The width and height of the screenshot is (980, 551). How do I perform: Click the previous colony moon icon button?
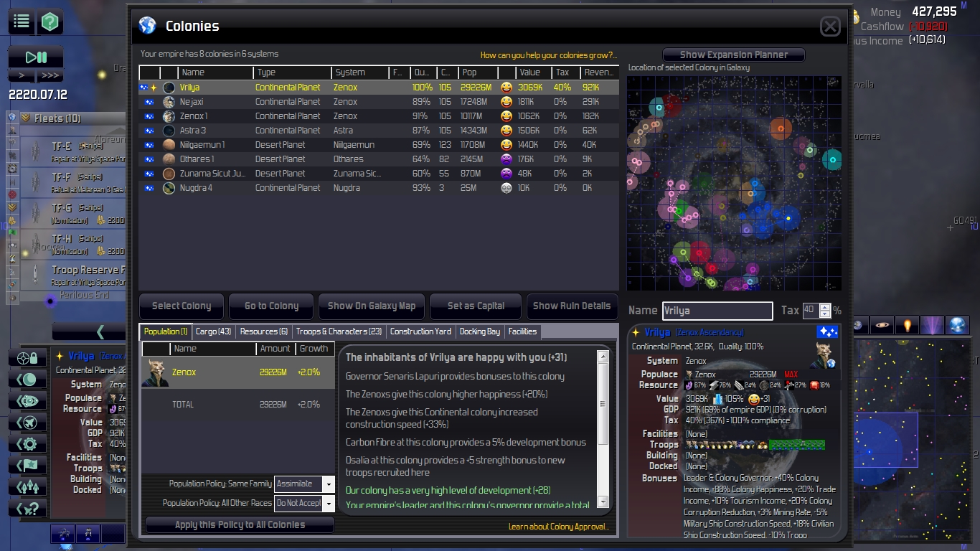point(28,379)
